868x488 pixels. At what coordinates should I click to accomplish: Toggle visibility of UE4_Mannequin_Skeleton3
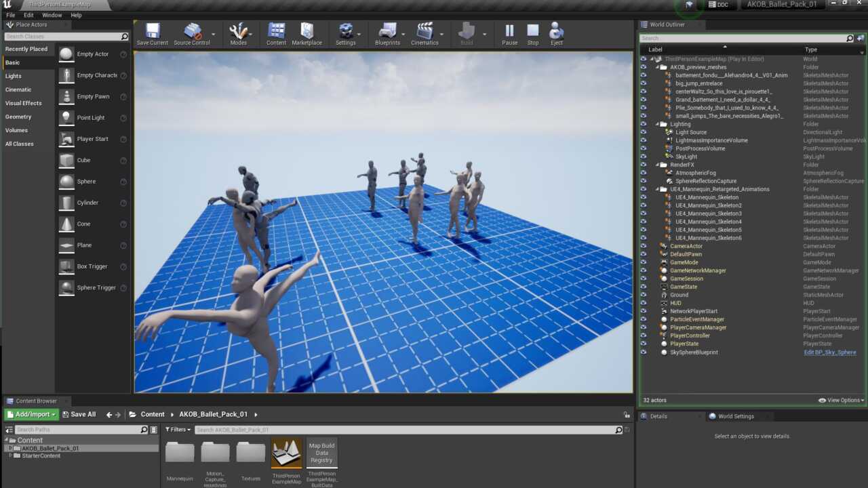[x=644, y=213]
